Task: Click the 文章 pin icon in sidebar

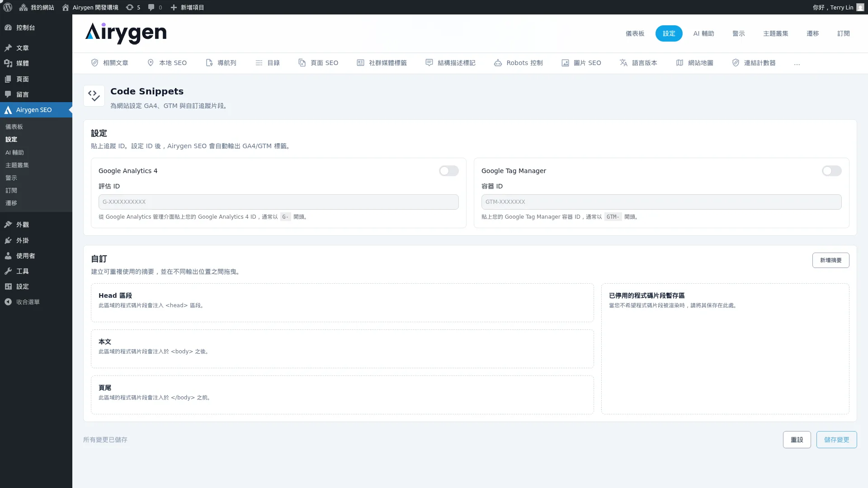Action: click(8, 48)
